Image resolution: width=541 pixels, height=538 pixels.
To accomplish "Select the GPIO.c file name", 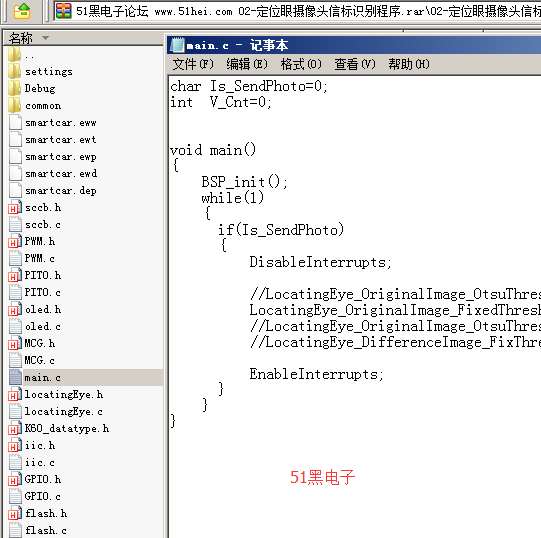I will click(x=42, y=496).
